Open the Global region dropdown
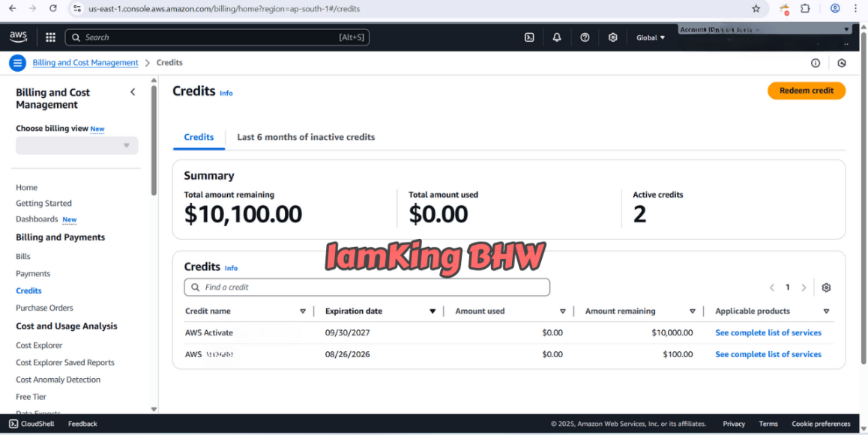 point(651,37)
